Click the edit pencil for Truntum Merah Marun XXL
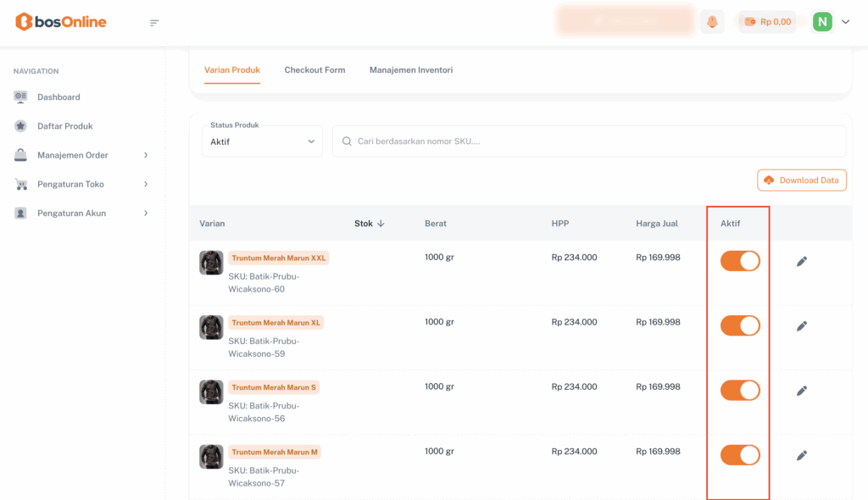868x500 pixels. coord(802,262)
